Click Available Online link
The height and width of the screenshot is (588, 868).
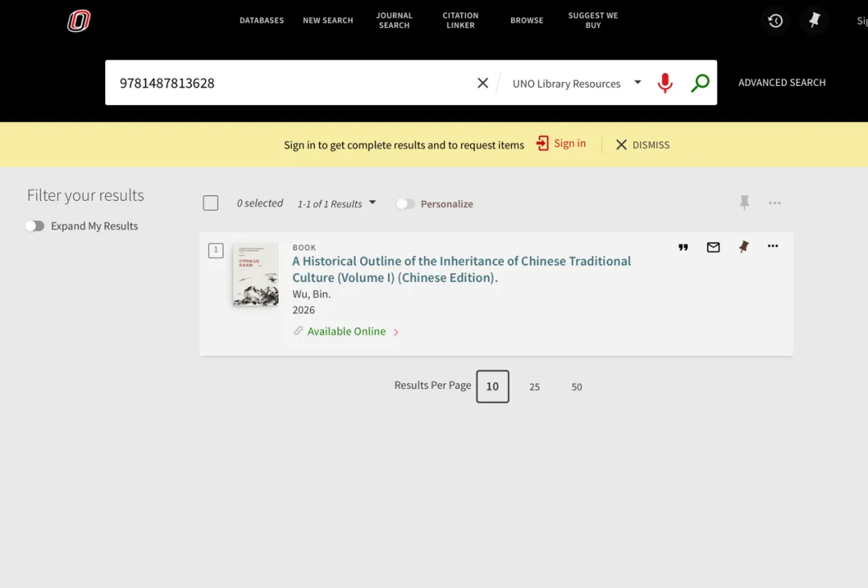coord(346,331)
